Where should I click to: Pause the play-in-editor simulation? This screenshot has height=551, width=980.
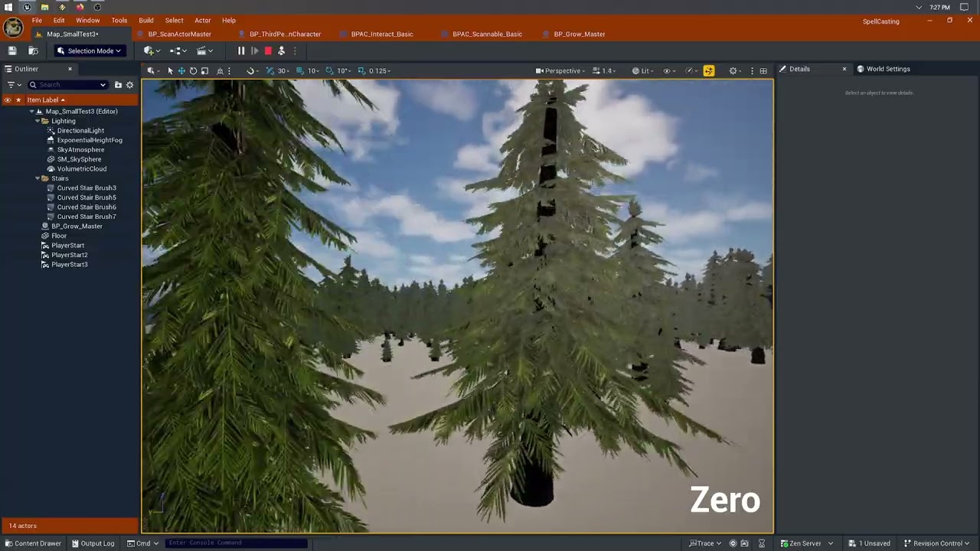pyautogui.click(x=241, y=51)
